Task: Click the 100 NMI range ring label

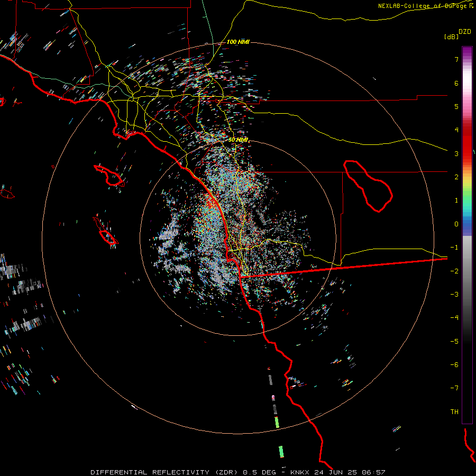Action: 238,42
